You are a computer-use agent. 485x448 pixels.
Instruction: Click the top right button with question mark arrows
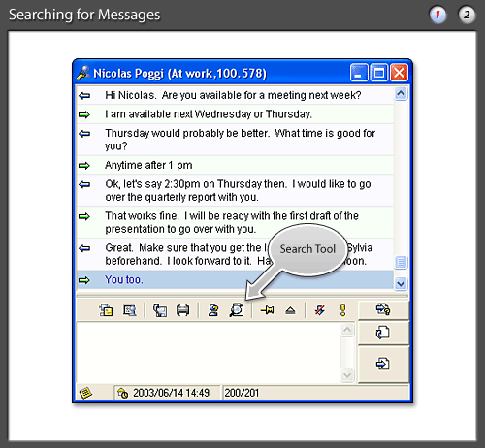[383, 309]
